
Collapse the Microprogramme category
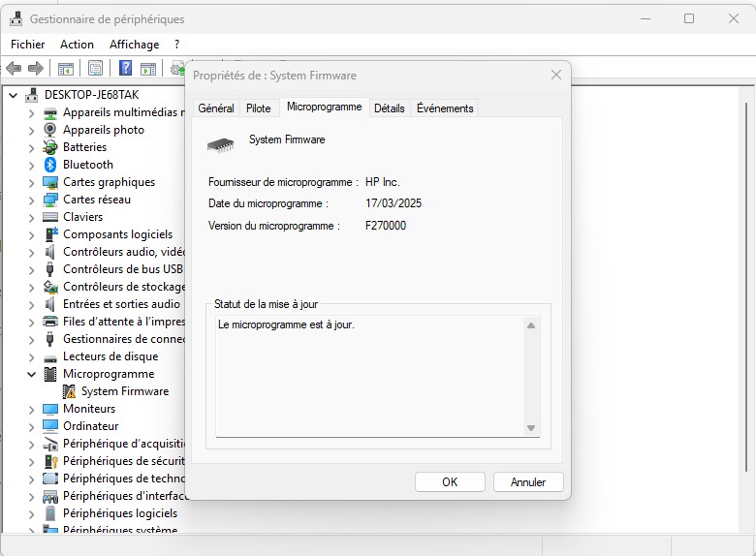pos(31,374)
